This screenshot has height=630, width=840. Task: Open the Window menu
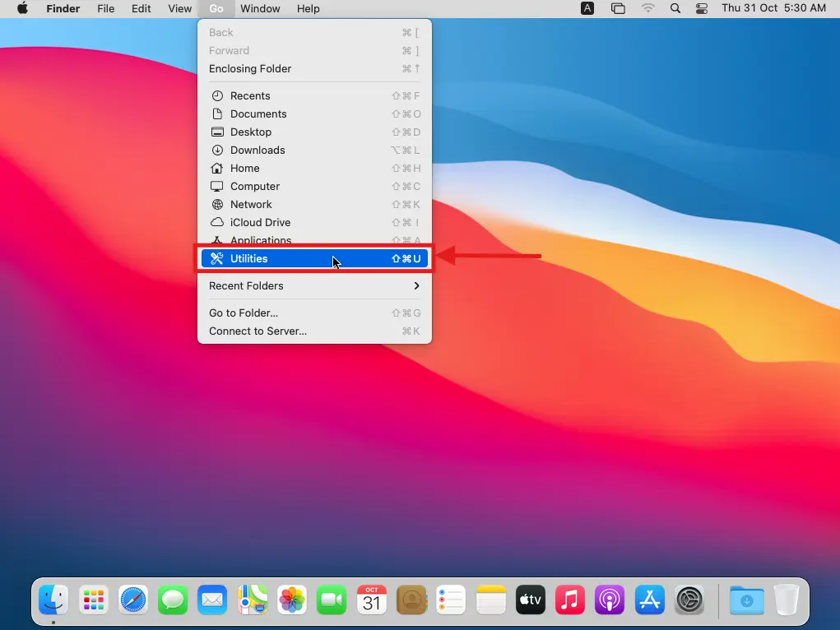(x=260, y=8)
